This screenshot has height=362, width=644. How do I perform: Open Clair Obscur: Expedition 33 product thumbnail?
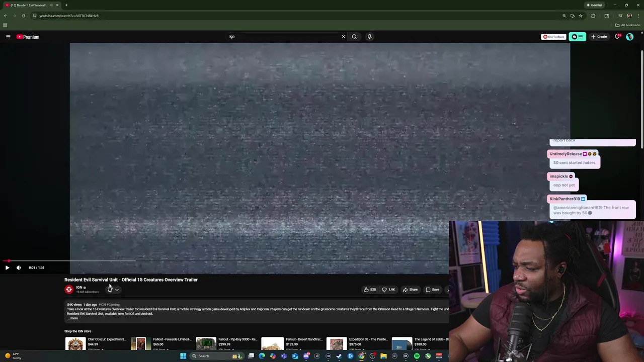tap(75, 343)
